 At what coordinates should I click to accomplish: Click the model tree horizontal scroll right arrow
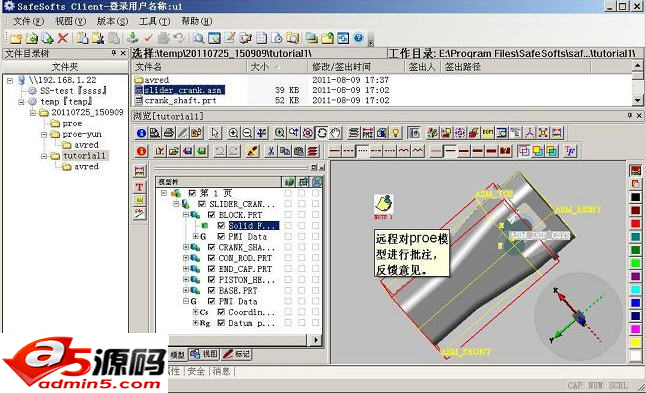coord(316,340)
